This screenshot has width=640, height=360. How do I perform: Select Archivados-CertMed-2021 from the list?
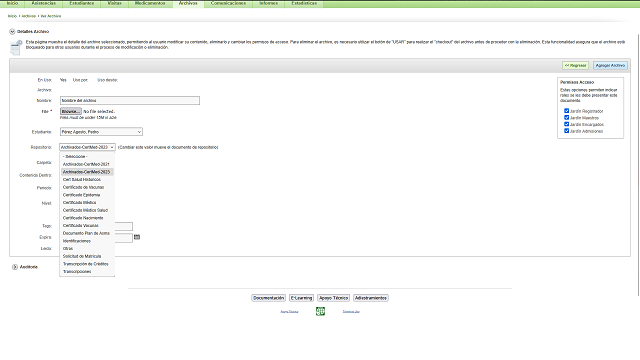point(87,164)
